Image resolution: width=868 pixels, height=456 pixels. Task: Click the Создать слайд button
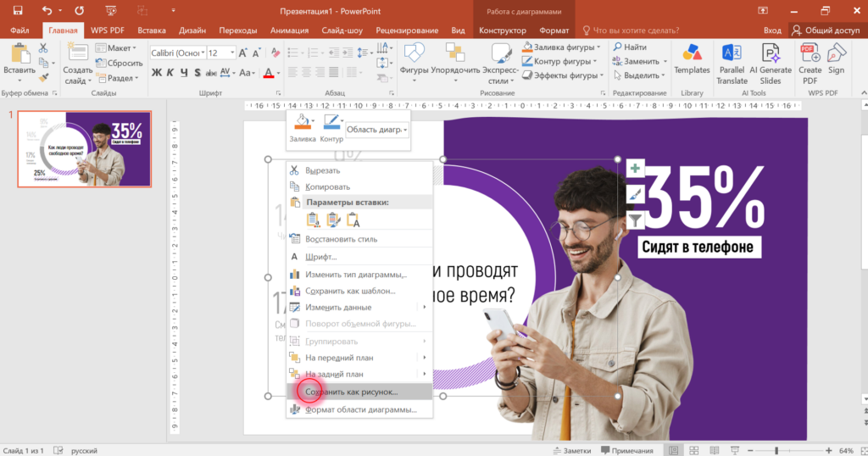point(77,64)
